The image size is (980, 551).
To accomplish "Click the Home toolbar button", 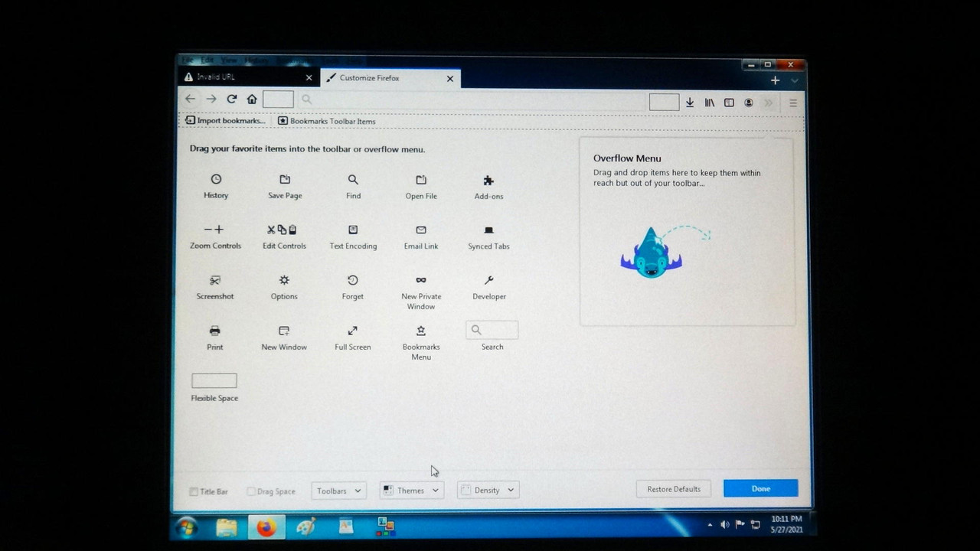I will (x=252, y=99).
